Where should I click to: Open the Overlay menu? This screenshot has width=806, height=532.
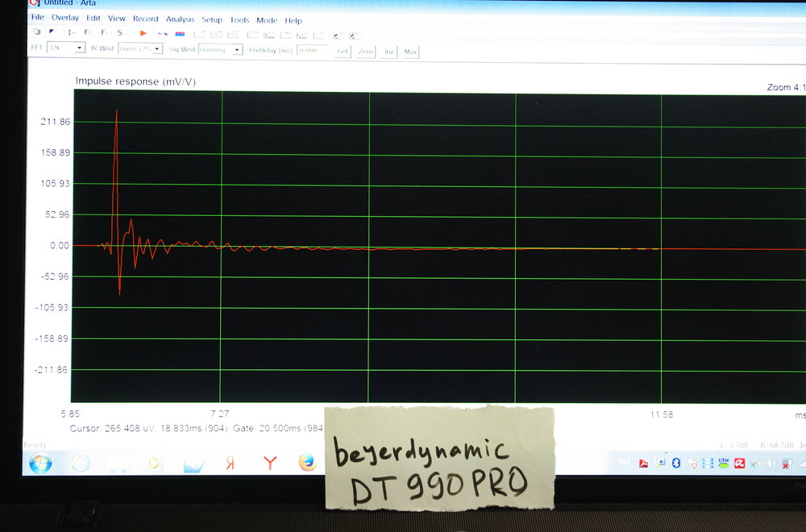click(65, 18)
